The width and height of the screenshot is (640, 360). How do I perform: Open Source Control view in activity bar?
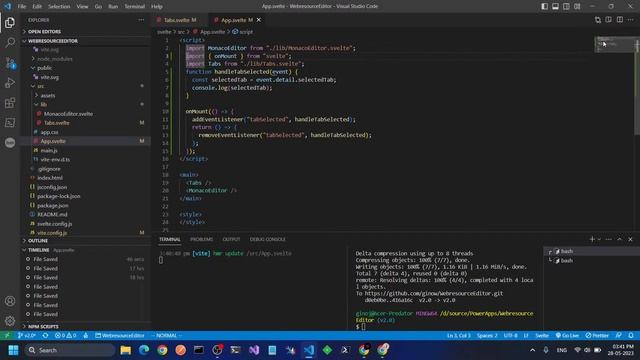click(x=10, y=62)
